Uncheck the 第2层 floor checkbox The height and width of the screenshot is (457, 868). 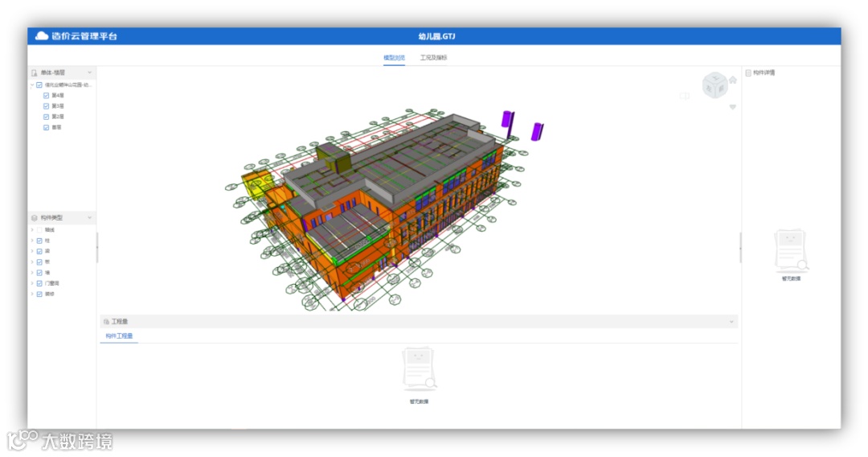tap(47, 117)
